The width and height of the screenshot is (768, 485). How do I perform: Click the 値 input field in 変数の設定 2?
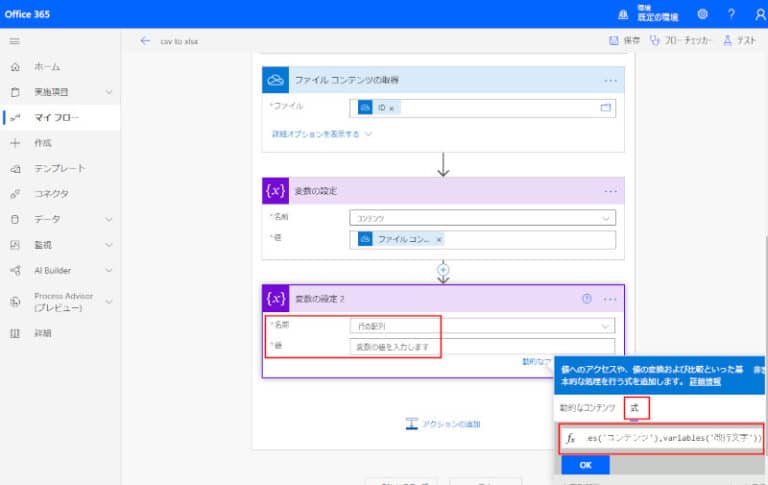tap(482, 347)
